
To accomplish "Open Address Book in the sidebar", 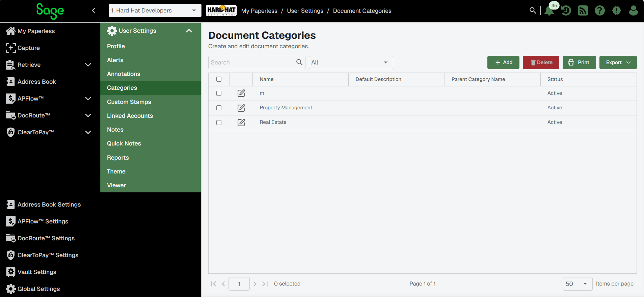I will click(31, 82).
